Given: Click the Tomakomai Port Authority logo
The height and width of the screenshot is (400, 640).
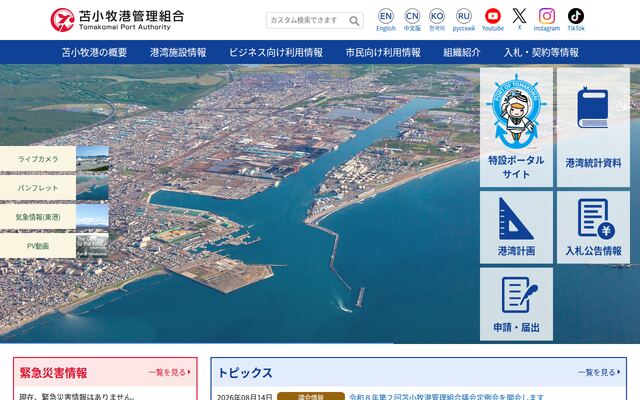Looking at the screenshot, I should pyautogui.click(x=117, y=20).
